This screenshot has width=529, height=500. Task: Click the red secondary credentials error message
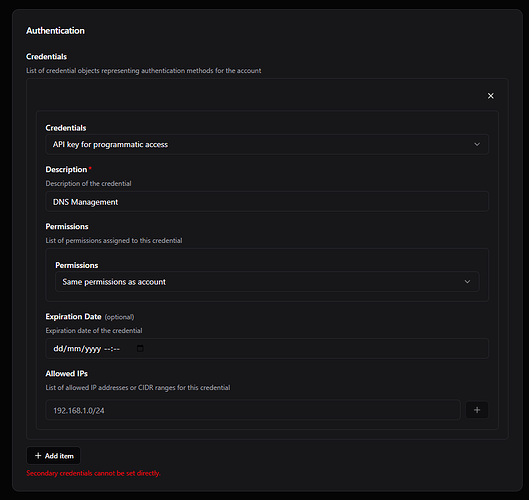[x=93, y=473]
